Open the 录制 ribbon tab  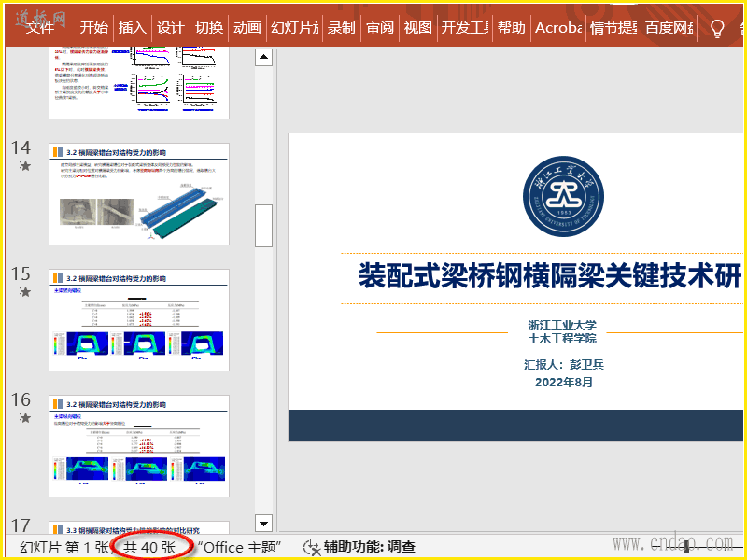pyautogui.click(x=341, y=28)
